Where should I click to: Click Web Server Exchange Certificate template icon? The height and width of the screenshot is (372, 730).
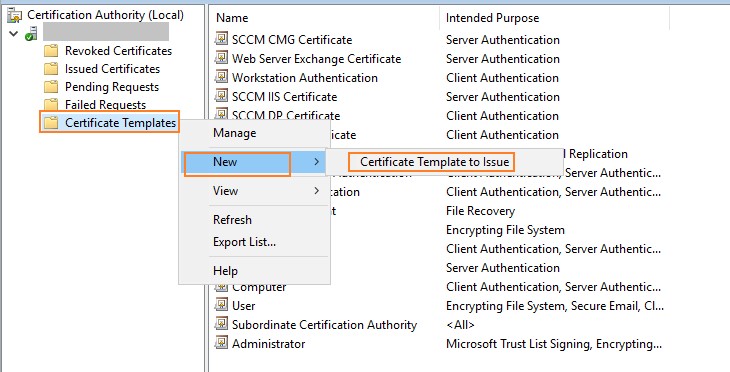click(221, 58)
